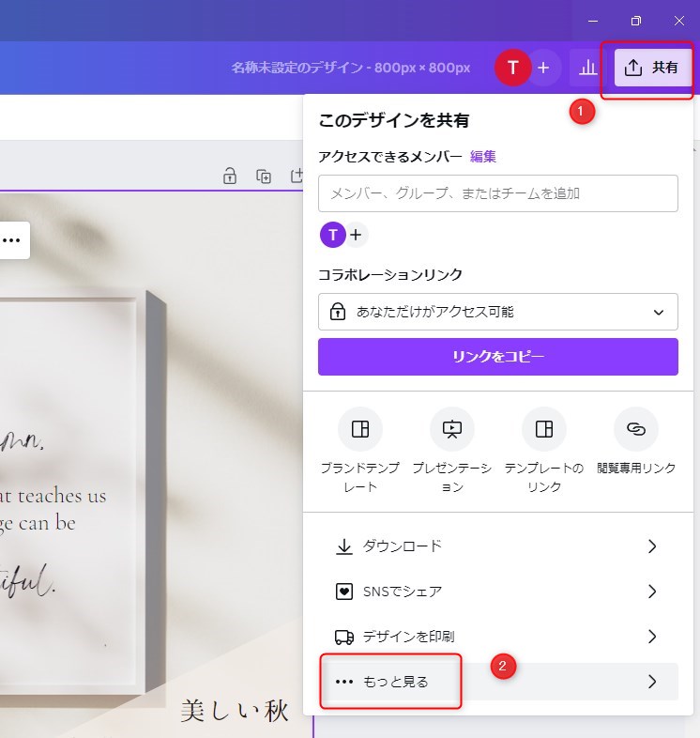700x738 pixels.
Task: Open the three-dot menu on the canvas
Action: (x=11, y=240)
